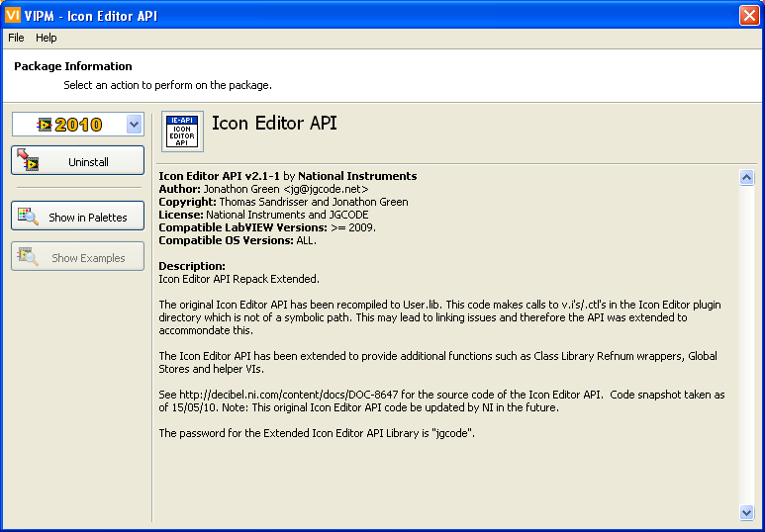The width and height of the screenshot is (765, 532).
Task: Click the VIPM logo in title bar
Action: [x=14, y=16]
